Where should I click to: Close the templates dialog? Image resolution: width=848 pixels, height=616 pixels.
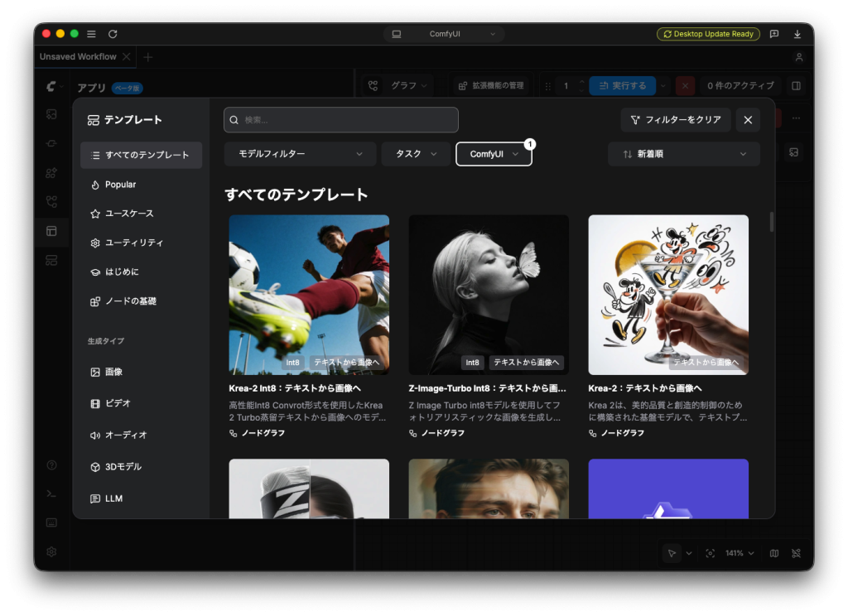tap(748, 119)
